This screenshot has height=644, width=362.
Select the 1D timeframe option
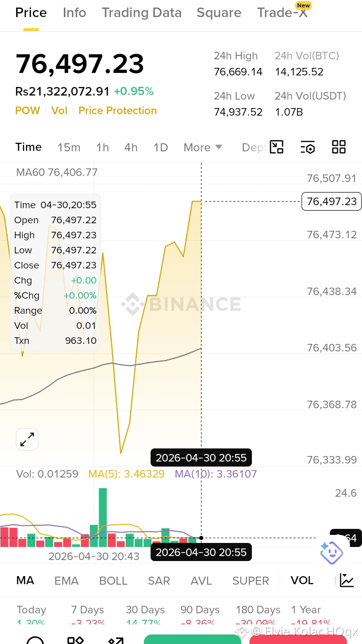(160, 147)
